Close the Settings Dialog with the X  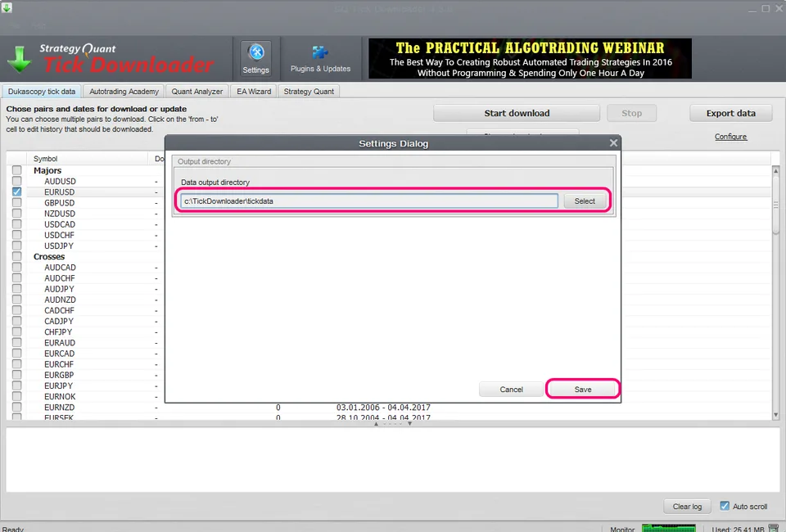point(613,143)
